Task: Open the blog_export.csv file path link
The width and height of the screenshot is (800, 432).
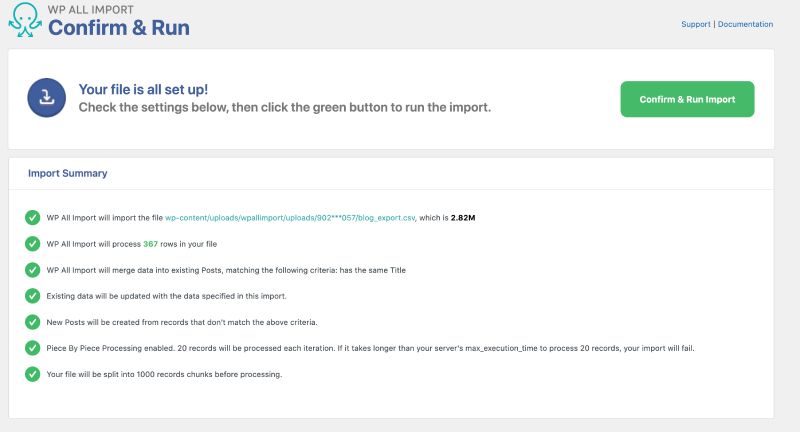Action: coord(290,218)
